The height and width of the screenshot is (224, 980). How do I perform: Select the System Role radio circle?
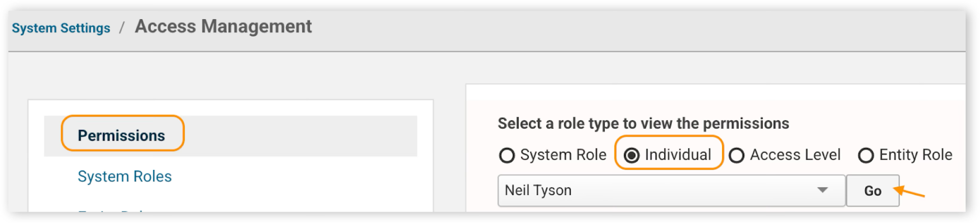click(507, 156)
